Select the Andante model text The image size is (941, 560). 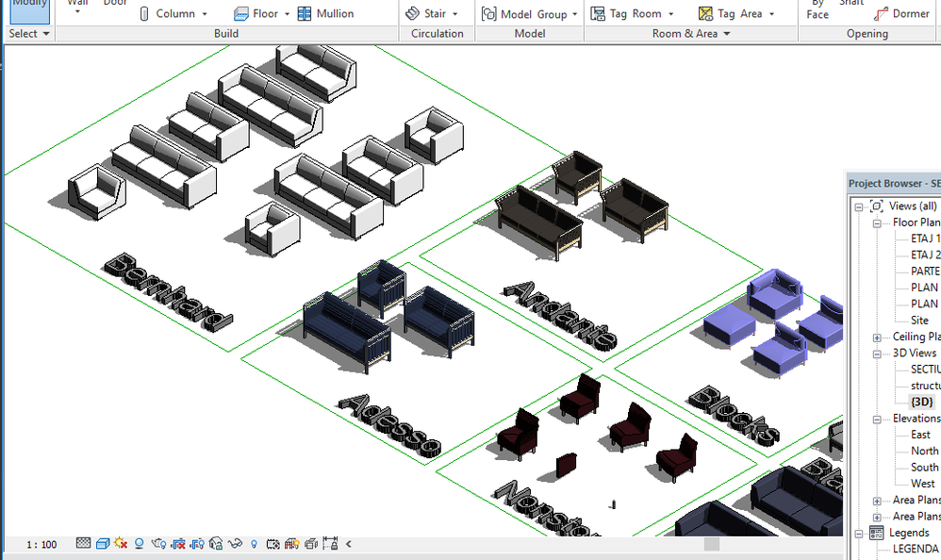pyautogui.click(x=560, y=316)
